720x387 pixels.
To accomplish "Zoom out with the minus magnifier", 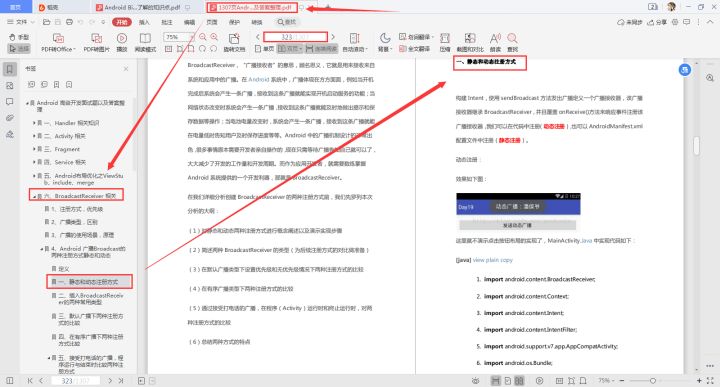I will (202, 37).
